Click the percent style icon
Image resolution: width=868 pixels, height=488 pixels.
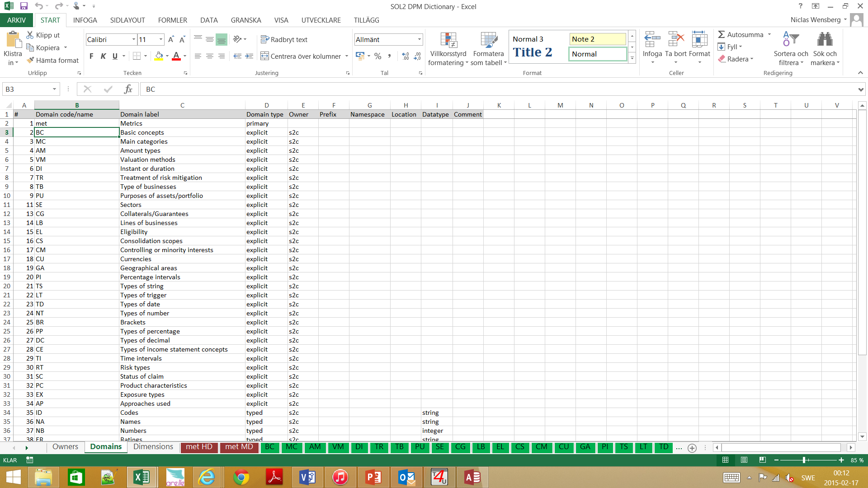(378, 56)
